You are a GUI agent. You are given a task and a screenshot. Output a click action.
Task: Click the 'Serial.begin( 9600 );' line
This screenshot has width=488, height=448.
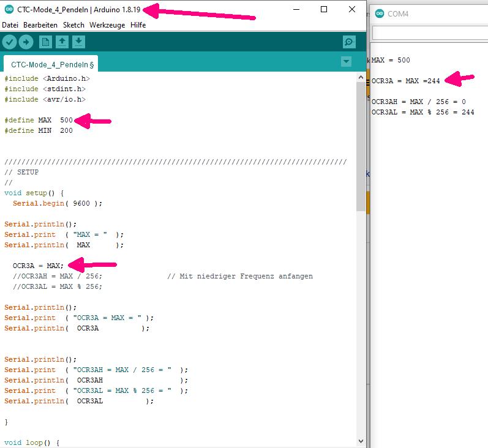click(x=58, y=203)
